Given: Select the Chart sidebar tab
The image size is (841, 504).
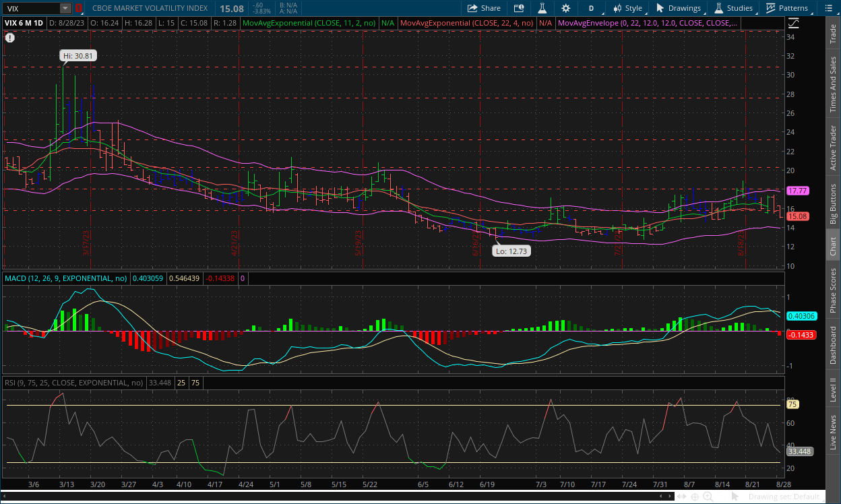Looking at the screenshot, I should coord(834,246).
